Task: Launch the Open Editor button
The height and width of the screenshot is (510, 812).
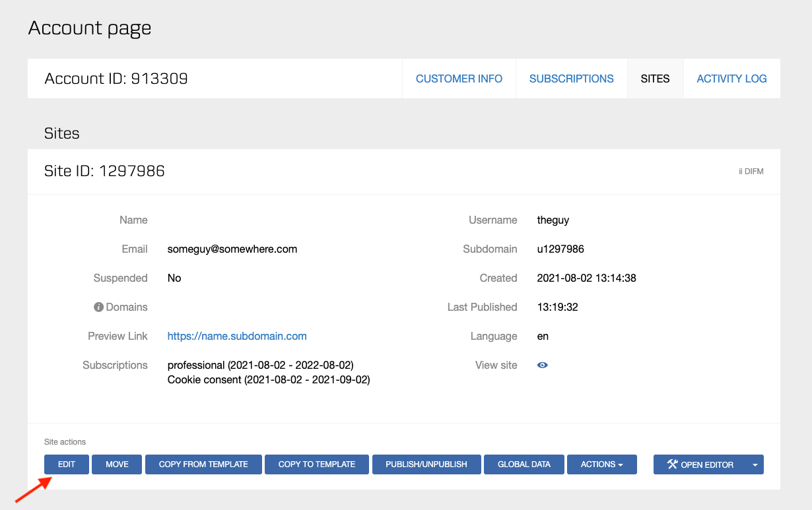Action: point(700,464)
